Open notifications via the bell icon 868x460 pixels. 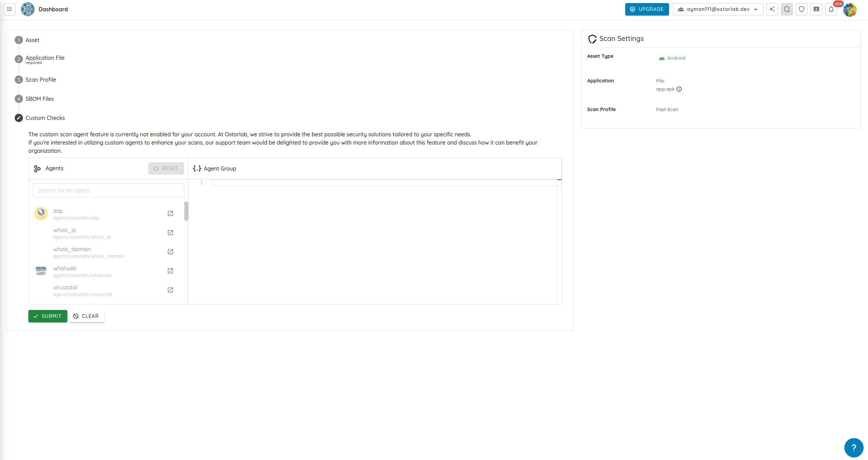click(x=831, y=9)
